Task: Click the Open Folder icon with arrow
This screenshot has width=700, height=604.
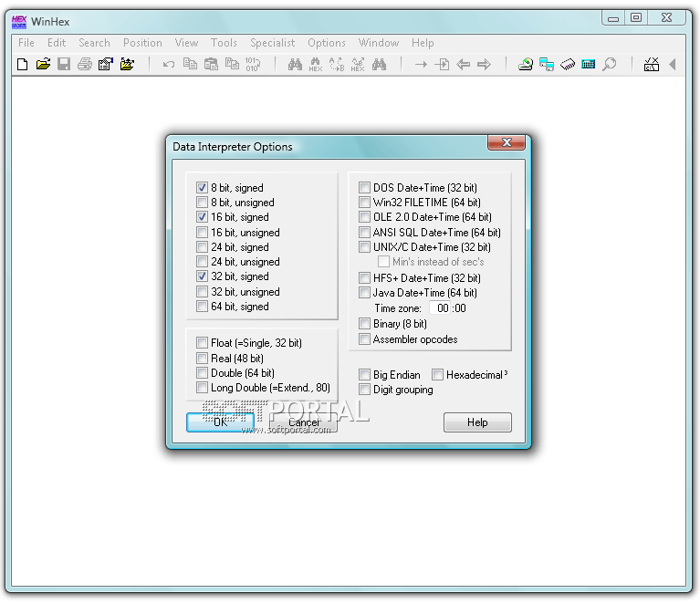Action: coord(127,64)
